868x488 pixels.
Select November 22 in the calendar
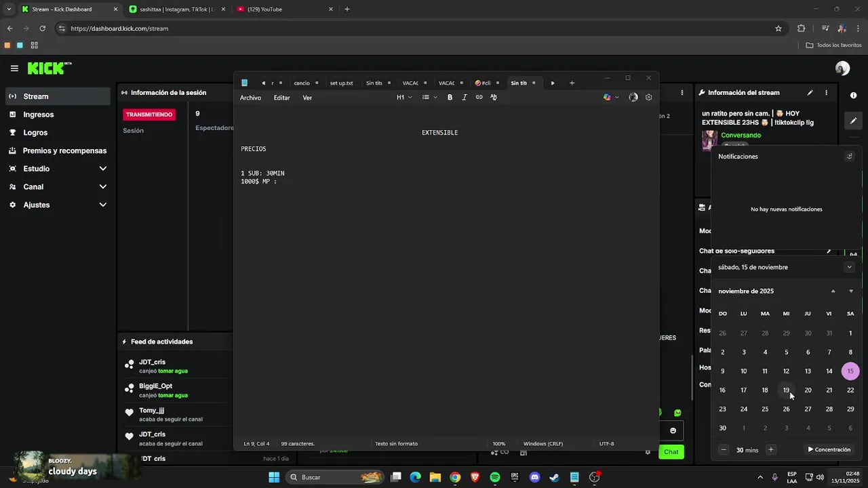coord(850,390)
